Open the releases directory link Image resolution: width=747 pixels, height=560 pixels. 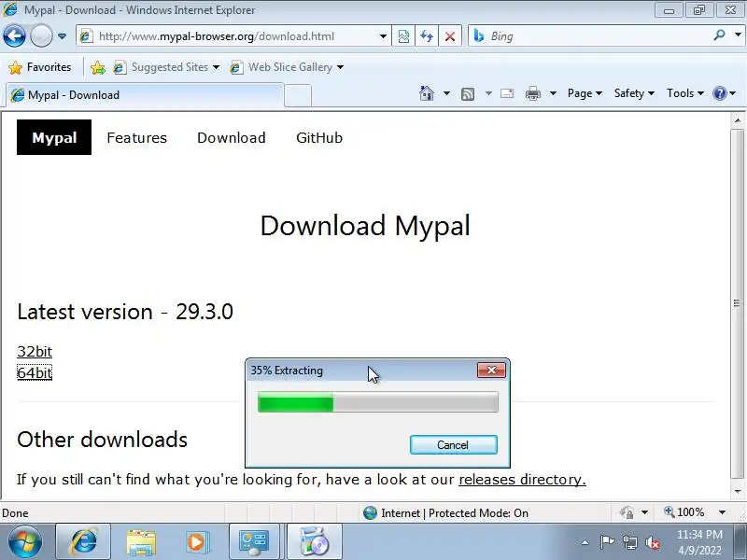[x=522, y=479]
